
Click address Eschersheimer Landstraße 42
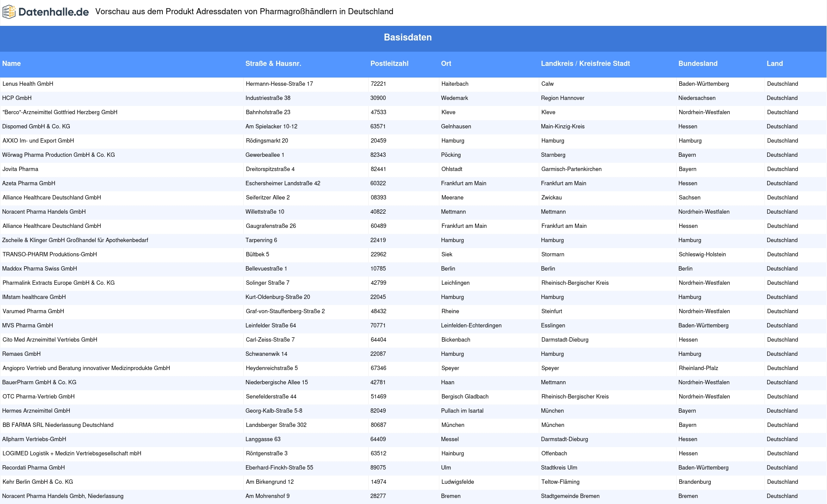click(x=283, y=183)
